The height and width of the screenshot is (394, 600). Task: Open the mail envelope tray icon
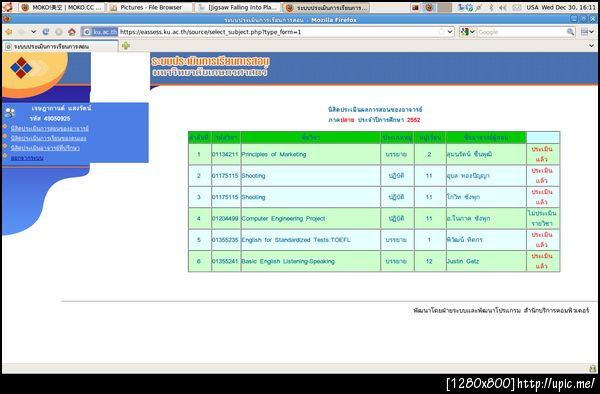pyautogui.click(x=517, y=7)
